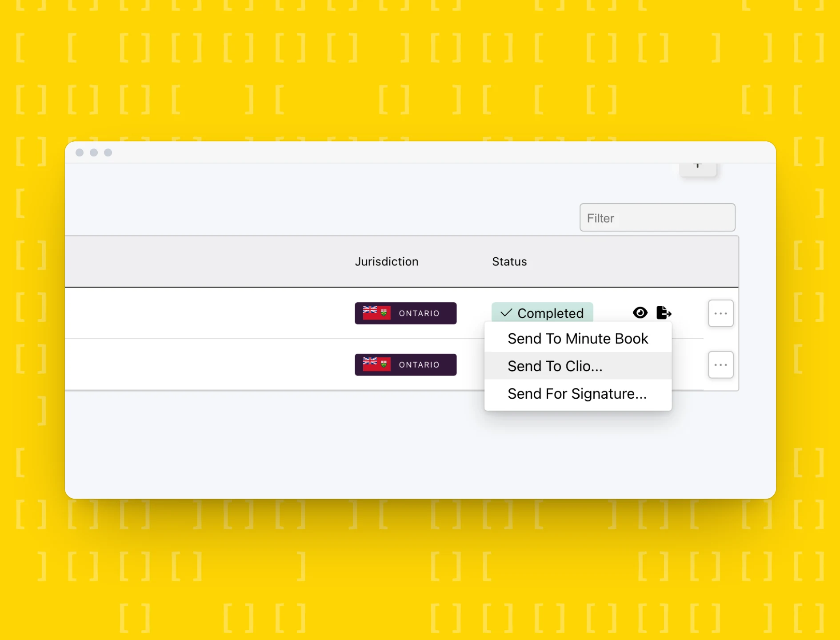
Task: Choose Send To Clio... option
Action: pyautogui.click(x=578, y=366)
